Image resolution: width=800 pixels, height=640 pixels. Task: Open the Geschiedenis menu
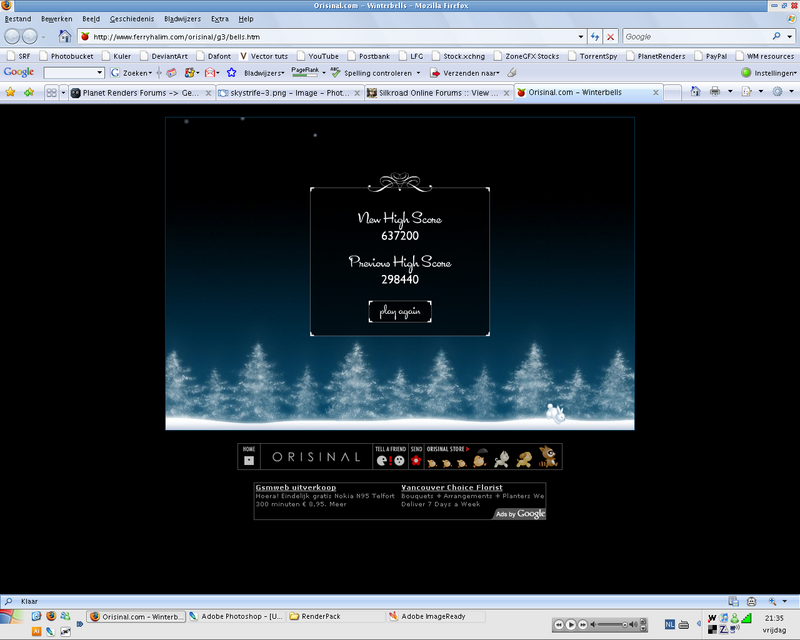point(132,19)
